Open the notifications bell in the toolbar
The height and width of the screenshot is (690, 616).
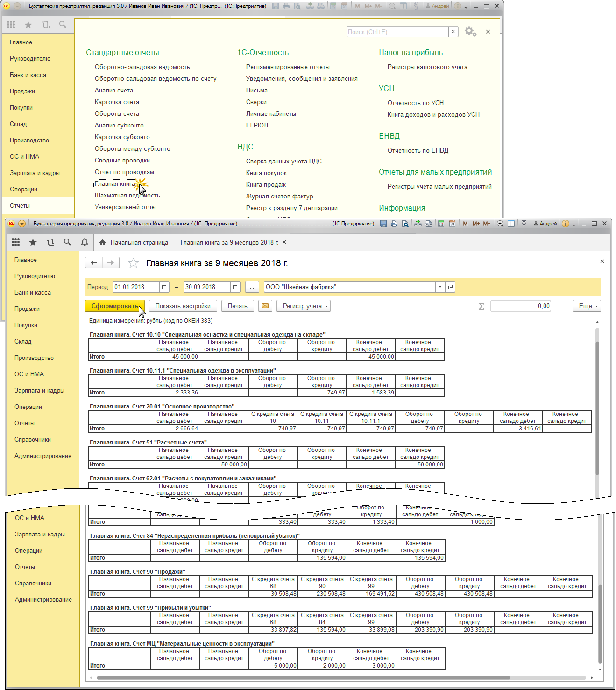pos(85,242)
